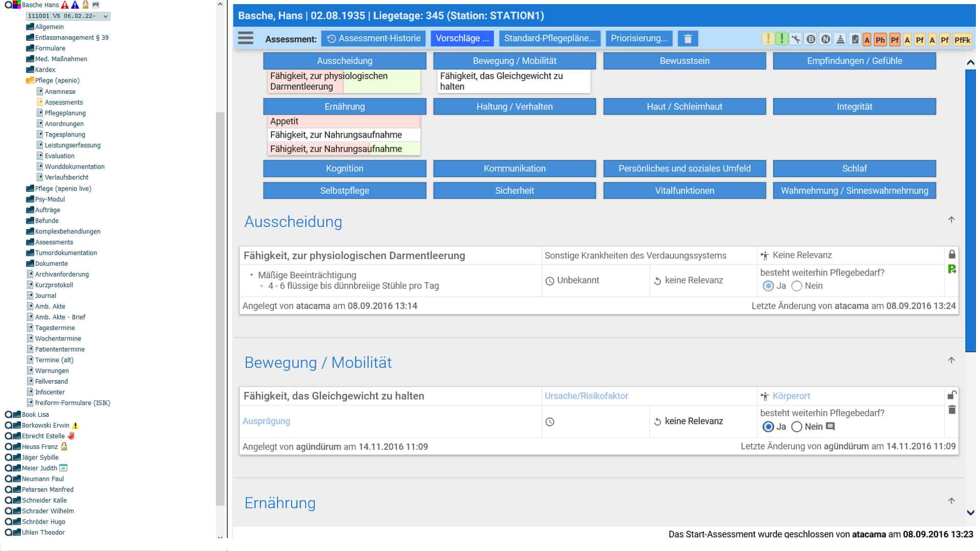Open the case dropdown 111001 VS 06.02.22
The width and height of the screenshot is (980, 551).
coord(68,16)
